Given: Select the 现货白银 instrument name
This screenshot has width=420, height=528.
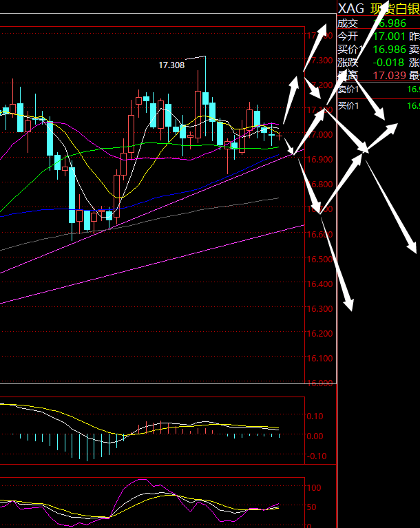Looking at the screenshot, I should (395, 8).
